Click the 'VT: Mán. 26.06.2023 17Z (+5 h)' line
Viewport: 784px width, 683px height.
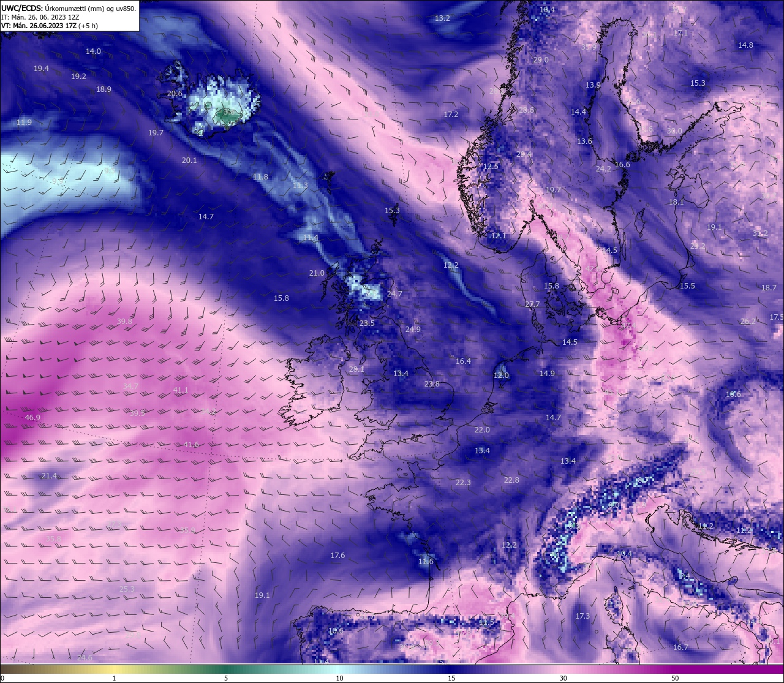pyautogui.click(x=50, y=26)
